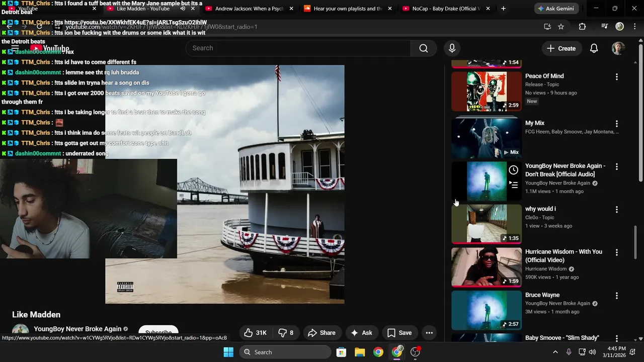Open OBS Studio from the taskbar

pyautogui.click(x=415, y=352)
